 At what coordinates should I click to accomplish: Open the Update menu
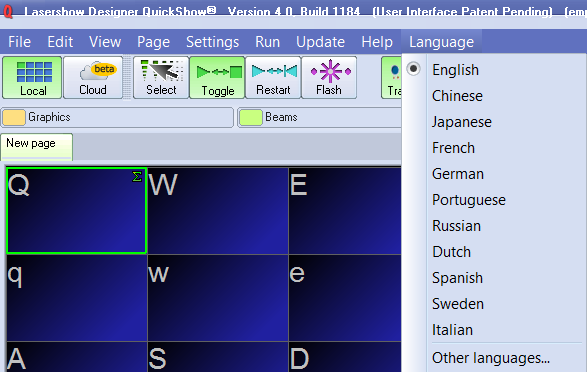(320, 42)
